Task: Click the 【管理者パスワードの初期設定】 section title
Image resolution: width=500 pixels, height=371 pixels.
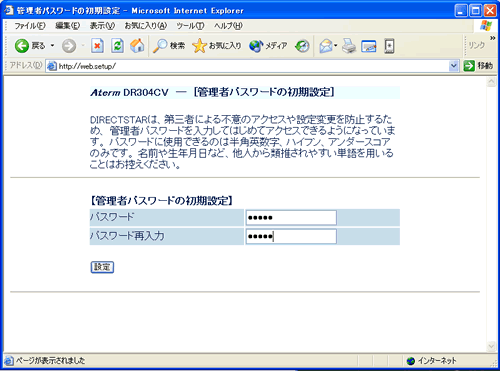Action: 162,201
